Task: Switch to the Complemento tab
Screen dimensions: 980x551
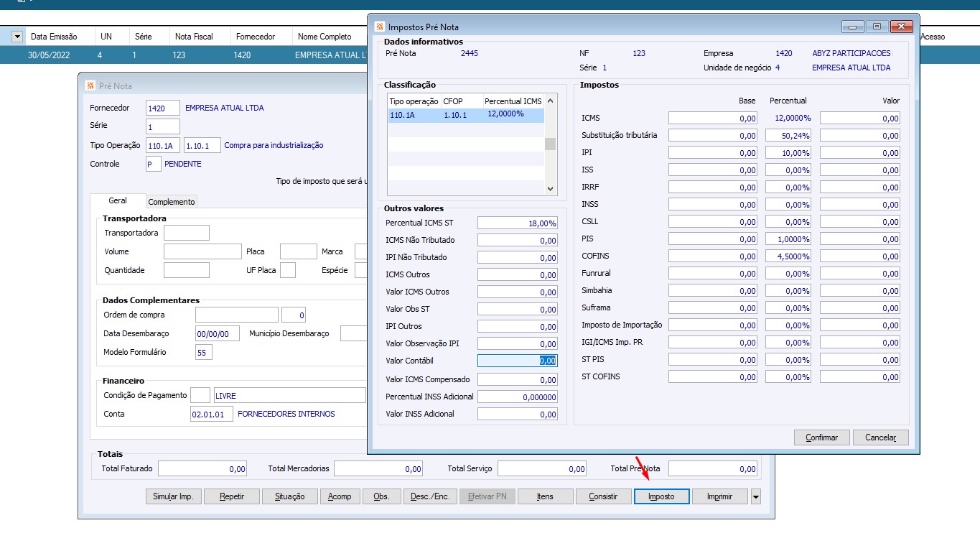Action: click(172, 202)
